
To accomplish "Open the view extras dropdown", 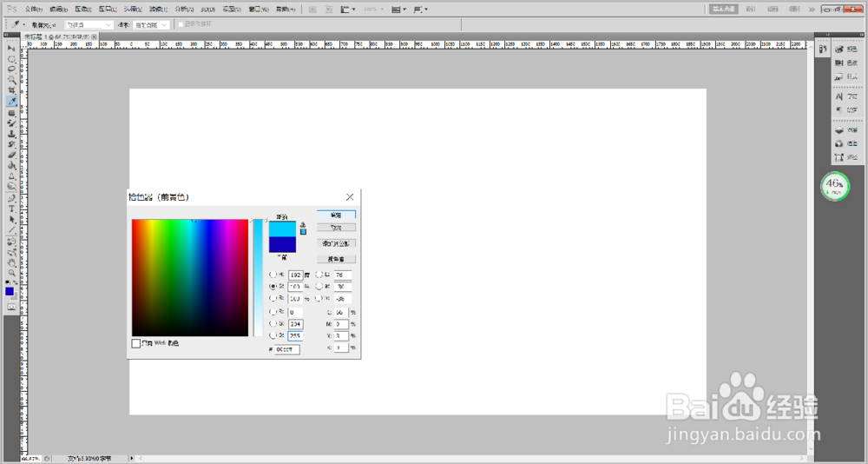I will pyautogui.click(x=348, y=10).
